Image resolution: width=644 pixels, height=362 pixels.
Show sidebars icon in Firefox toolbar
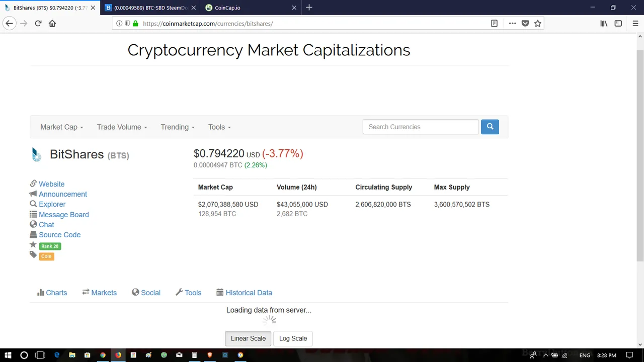[618, 24]
